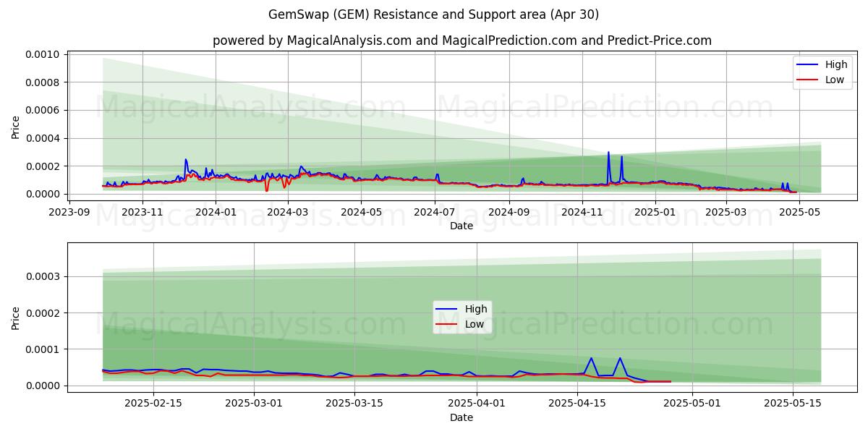868x434 pixels.
Task: Click 'High' in the lower chart legend
Action: click(476, 309)
